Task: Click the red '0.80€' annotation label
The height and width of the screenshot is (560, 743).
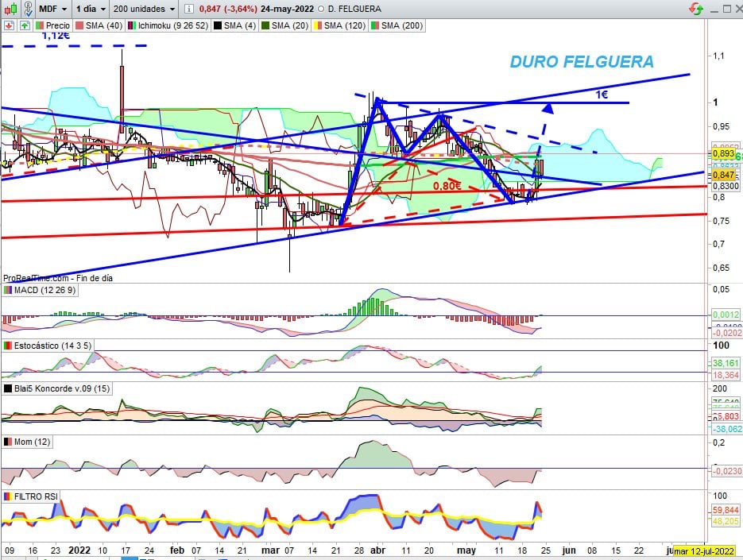Action: tap(447, 186)
